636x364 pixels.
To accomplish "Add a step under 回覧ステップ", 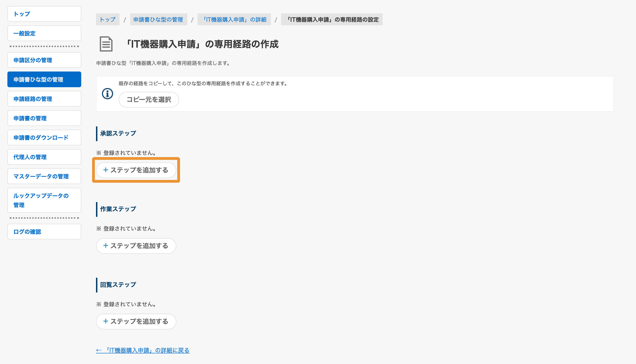I will (136, 322).
